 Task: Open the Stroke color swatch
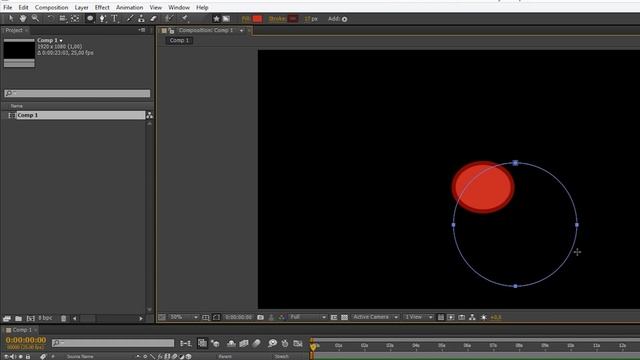[293, 19]
